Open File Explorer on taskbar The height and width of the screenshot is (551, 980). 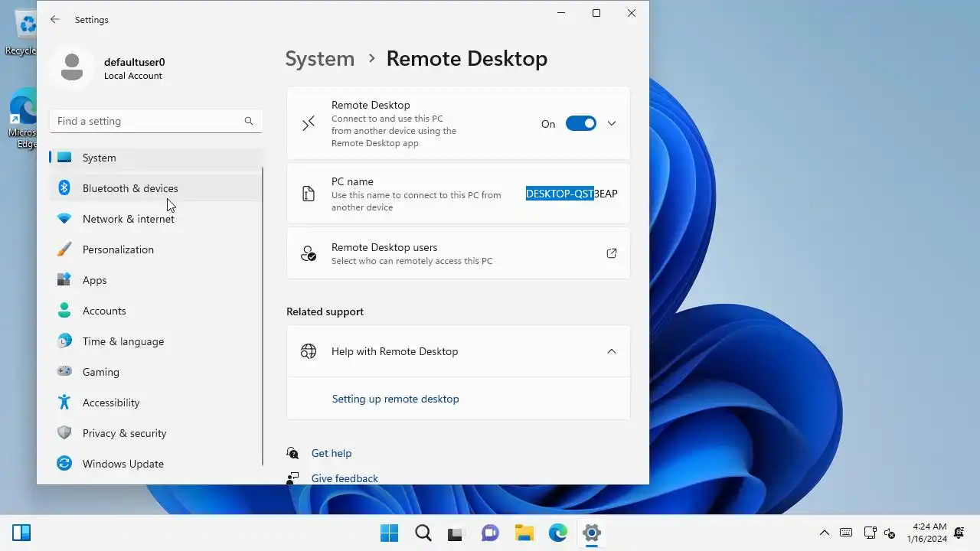click(x=524, y=533)
